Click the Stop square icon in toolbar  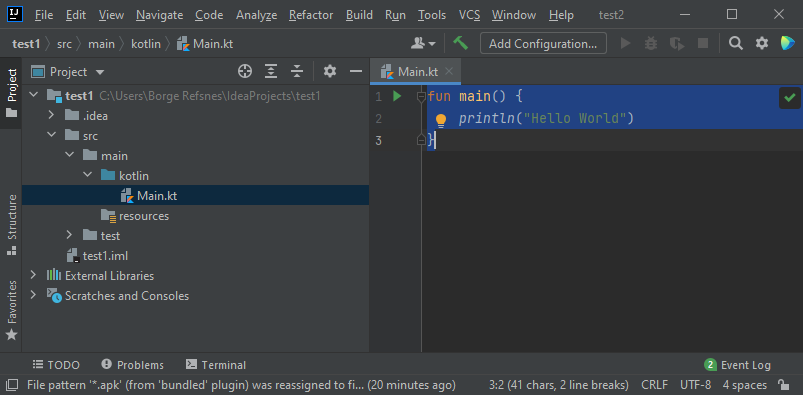(703, 44)
